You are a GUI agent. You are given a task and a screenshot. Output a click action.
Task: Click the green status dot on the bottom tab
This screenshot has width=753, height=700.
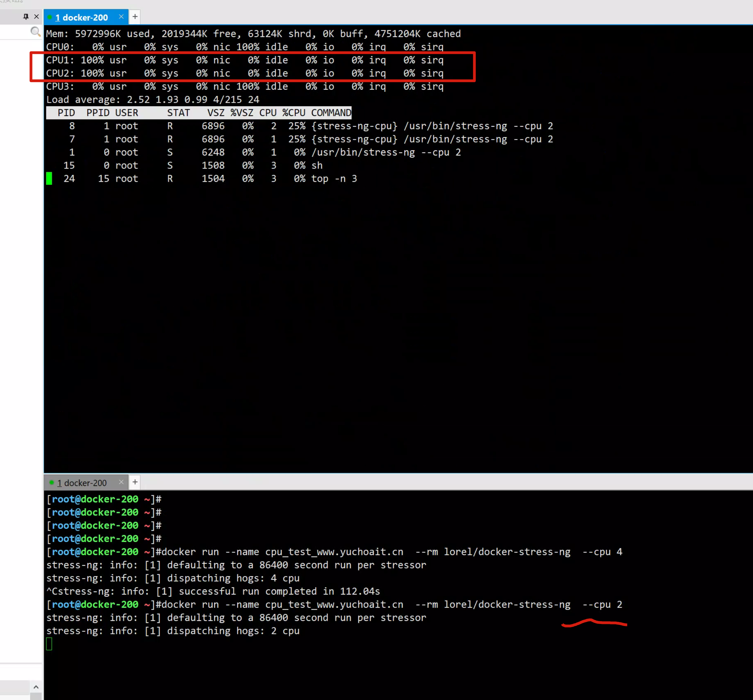pos(51,482)
